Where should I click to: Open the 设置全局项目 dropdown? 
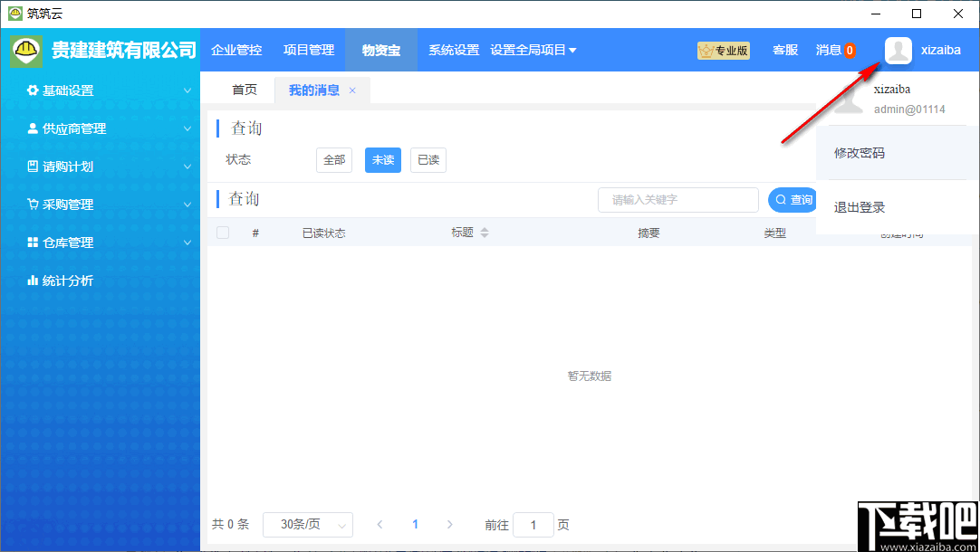533,51
